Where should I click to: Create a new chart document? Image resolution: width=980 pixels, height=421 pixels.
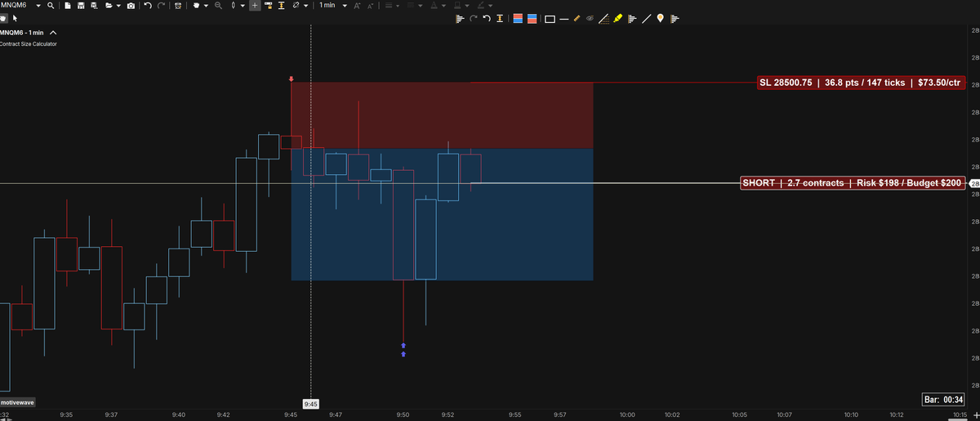[68, 6]
